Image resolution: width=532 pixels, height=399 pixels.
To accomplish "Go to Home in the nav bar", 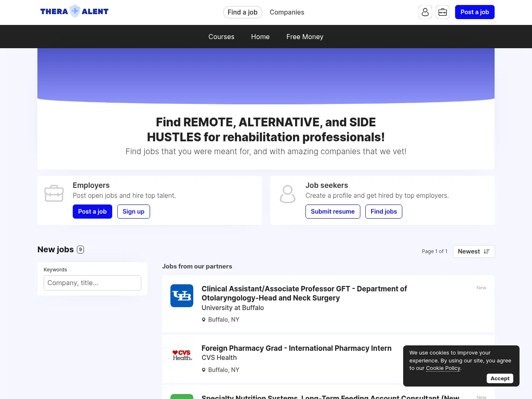I will tap(260, 37).
